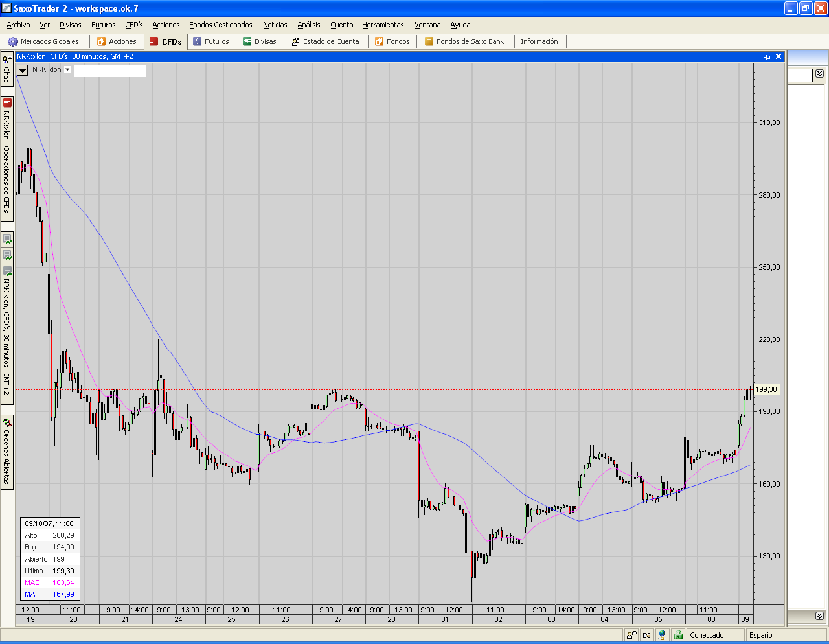Click the input box in right panel

[x=800, y=76]
